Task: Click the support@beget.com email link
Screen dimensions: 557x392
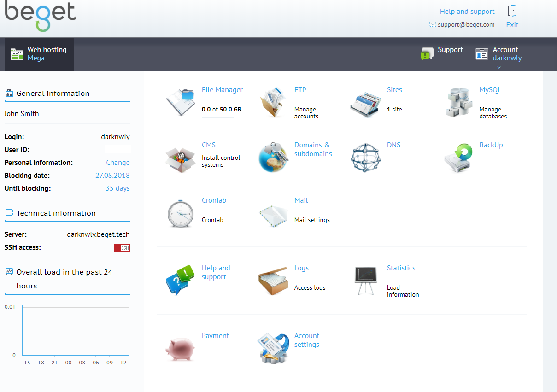Action: (466, 25)
